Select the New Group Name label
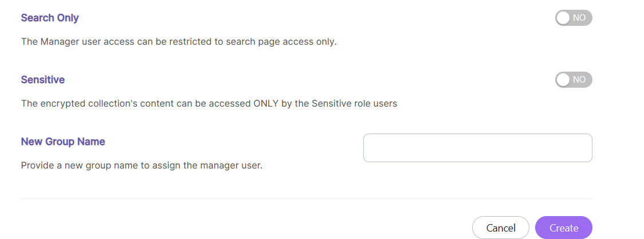This screenshot has height=239, width=644. (63, 141)
